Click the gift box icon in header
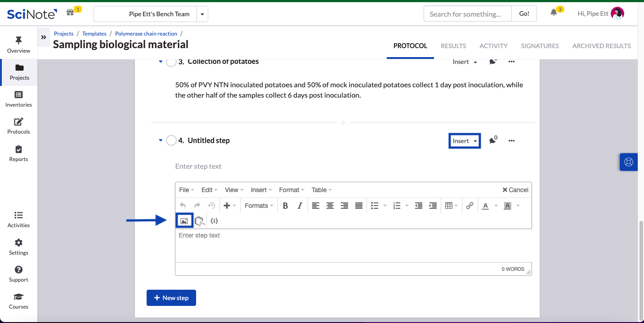The width and height of the screenshot is (644, 323). click(70, 13)
